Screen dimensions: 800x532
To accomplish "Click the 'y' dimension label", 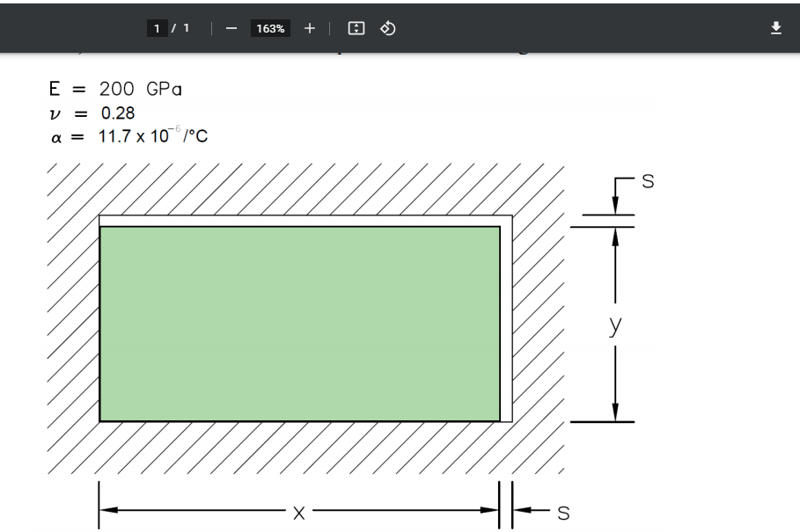I will click(616, 325).
